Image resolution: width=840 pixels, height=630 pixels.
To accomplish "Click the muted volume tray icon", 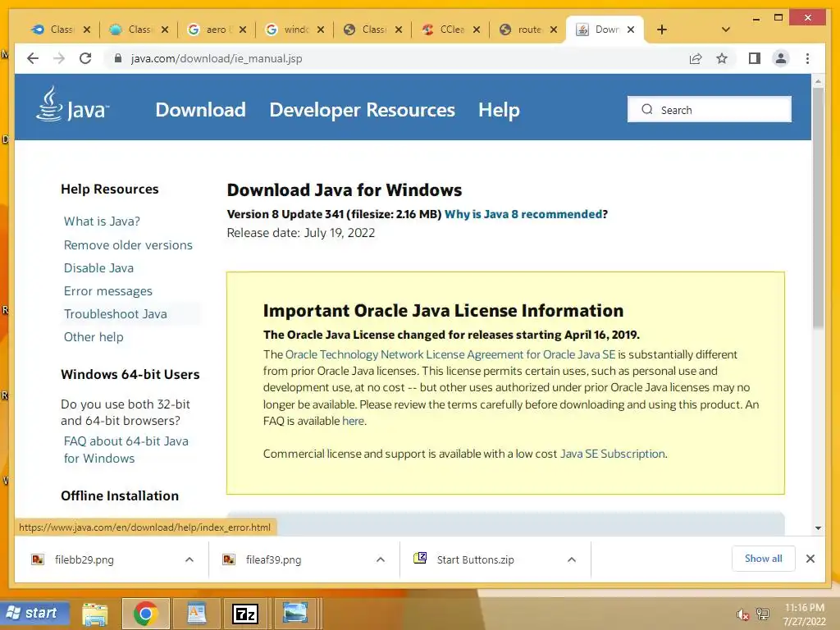I will click(742, 614).
